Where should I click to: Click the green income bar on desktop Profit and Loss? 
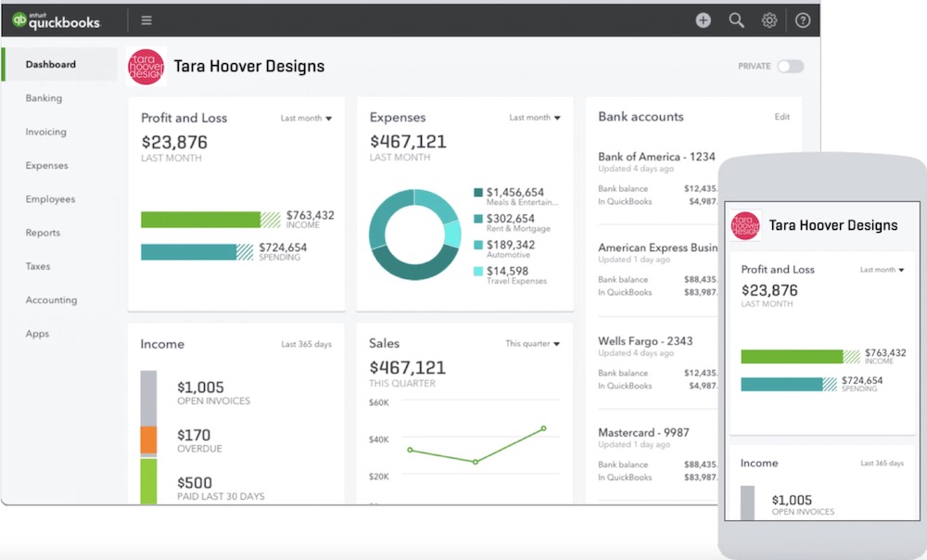[201, 220]
